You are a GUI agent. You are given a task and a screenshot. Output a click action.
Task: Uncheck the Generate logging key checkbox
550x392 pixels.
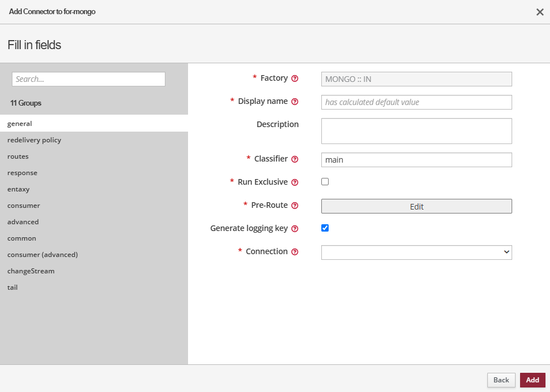tap(325, 228)
